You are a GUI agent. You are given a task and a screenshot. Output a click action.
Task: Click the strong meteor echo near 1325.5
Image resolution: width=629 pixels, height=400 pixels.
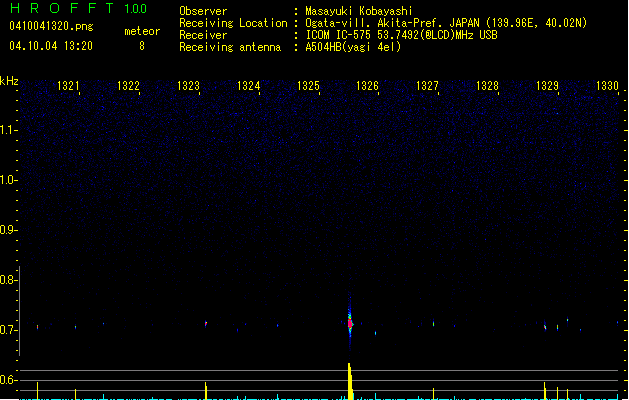[350, 323]
